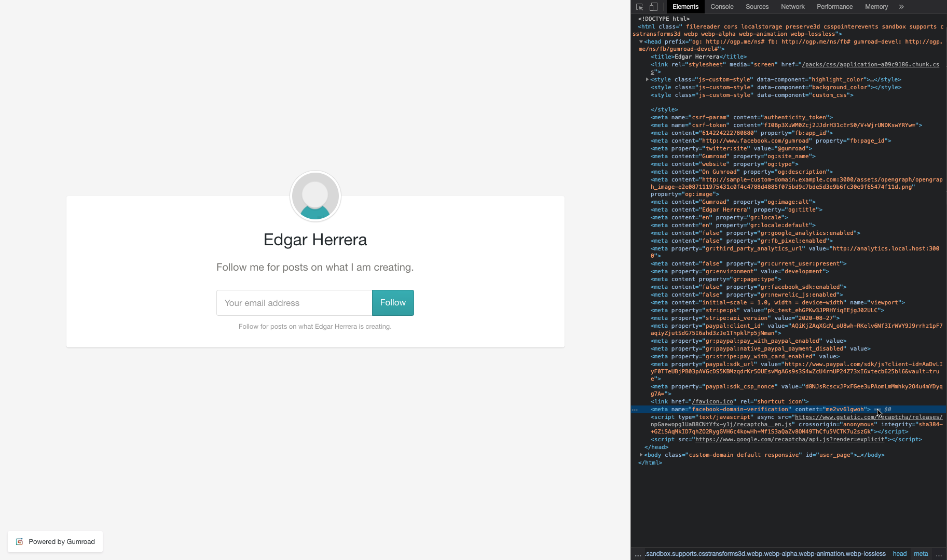Select the stripe:pk meta element
The width and height of the screenshot is (947, 560).
point(767,310)
